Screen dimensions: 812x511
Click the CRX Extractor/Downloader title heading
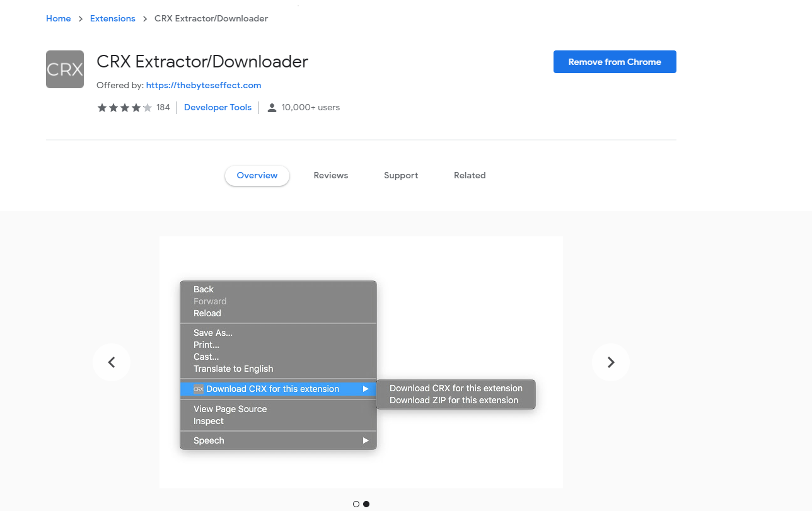point(202,62)
